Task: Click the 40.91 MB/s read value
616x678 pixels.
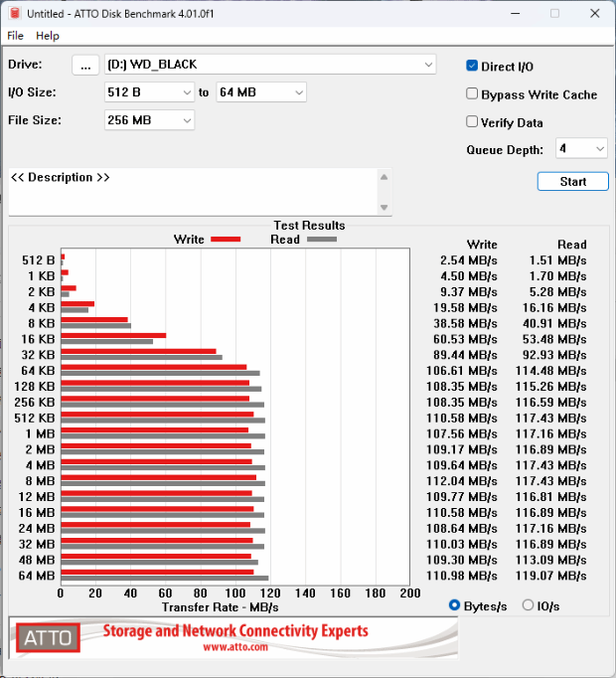Action: (554, 324)
